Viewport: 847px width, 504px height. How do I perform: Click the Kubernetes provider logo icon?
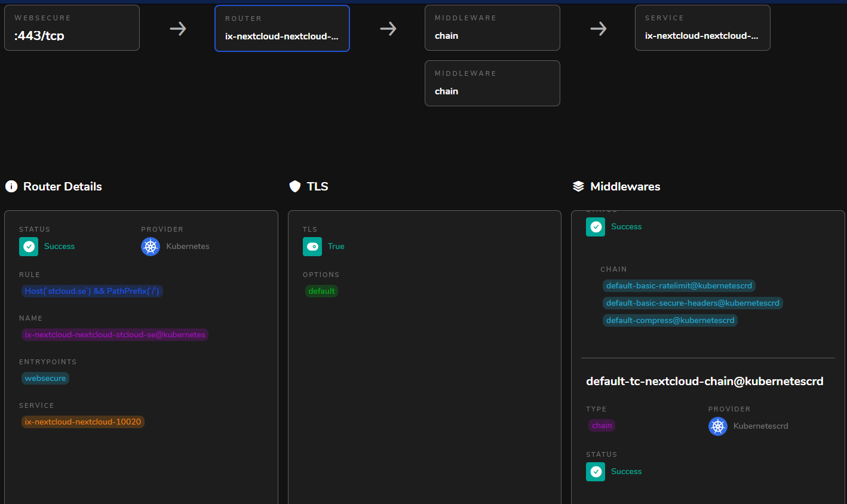coord(151,247)
